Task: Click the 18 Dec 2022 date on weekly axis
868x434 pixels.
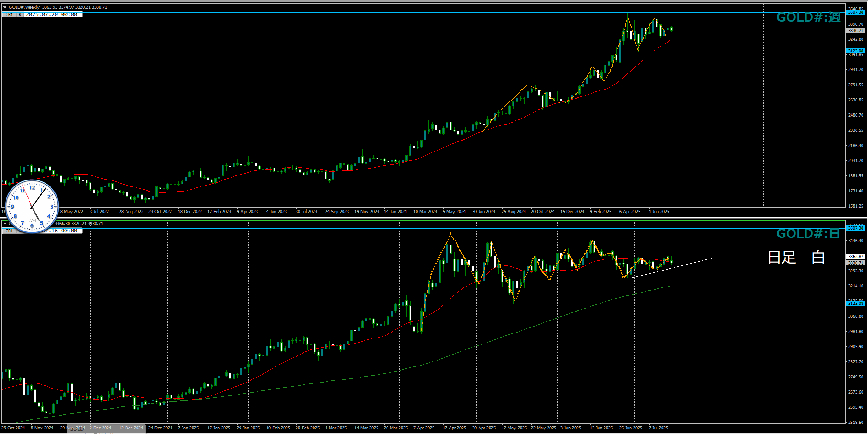Action: pyautogui.click(x=190, y=212)
